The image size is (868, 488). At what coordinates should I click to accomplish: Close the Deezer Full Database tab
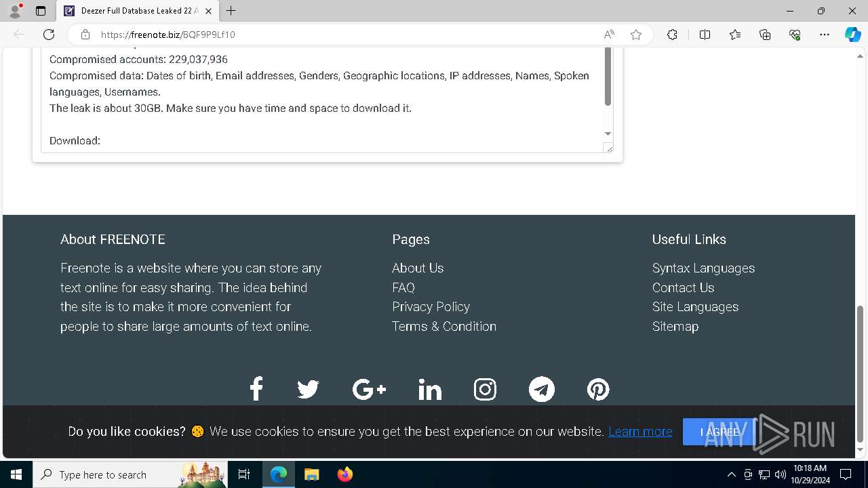point(208,11)
